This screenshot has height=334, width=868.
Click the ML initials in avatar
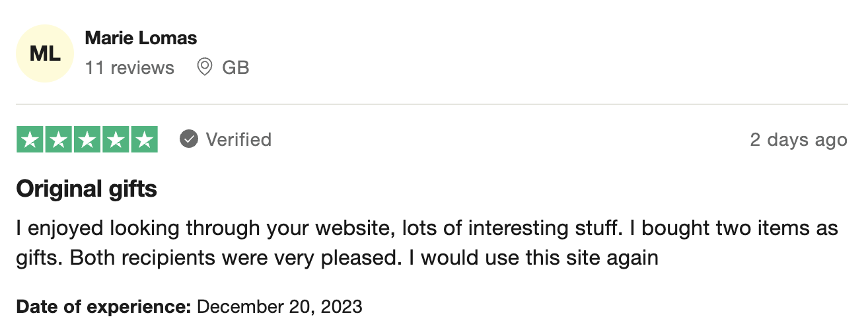45,54
